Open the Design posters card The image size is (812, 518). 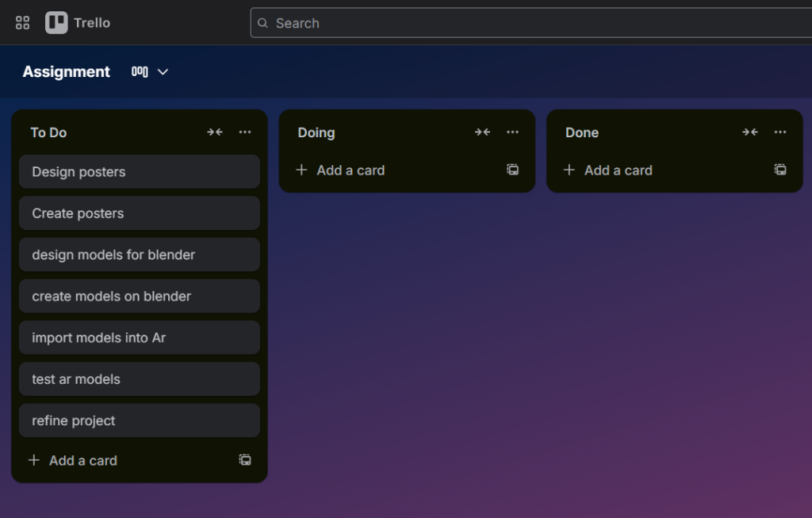[x=139, y=172]
